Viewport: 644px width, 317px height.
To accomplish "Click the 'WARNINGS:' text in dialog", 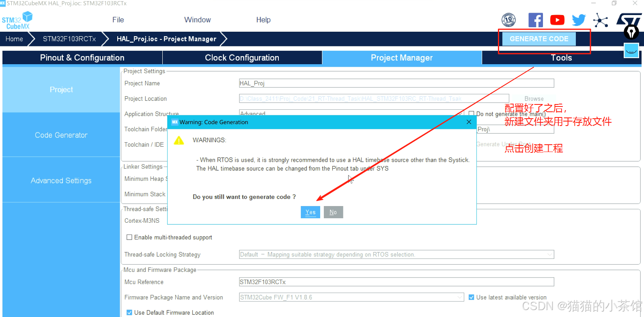I will tap(209, 140).
